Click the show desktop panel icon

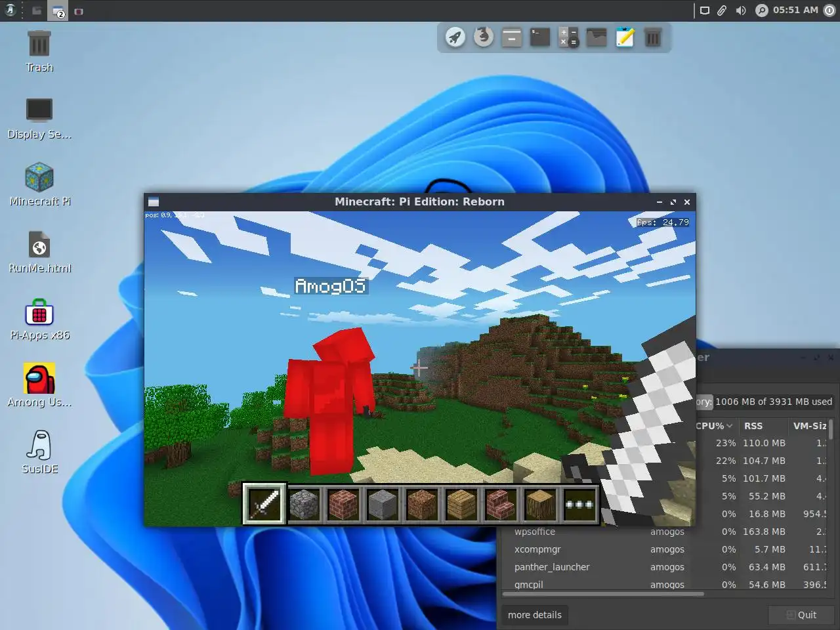click(36, 10)
